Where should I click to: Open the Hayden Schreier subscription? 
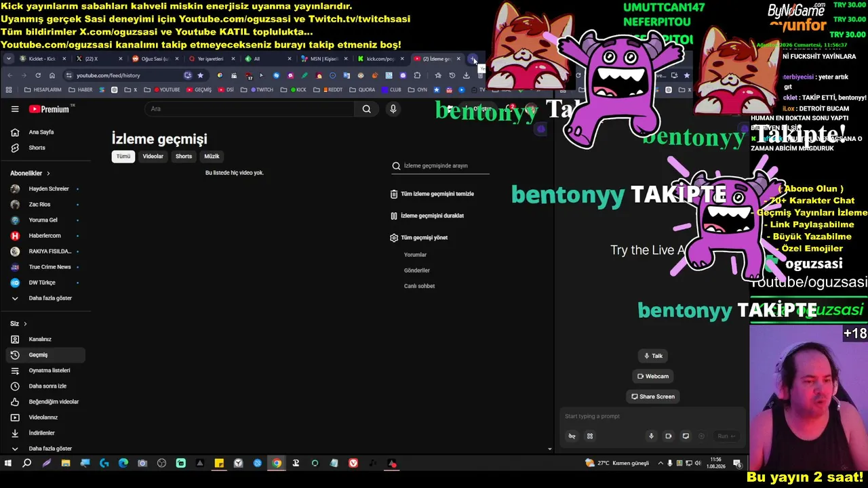click(x=46, y=189)
